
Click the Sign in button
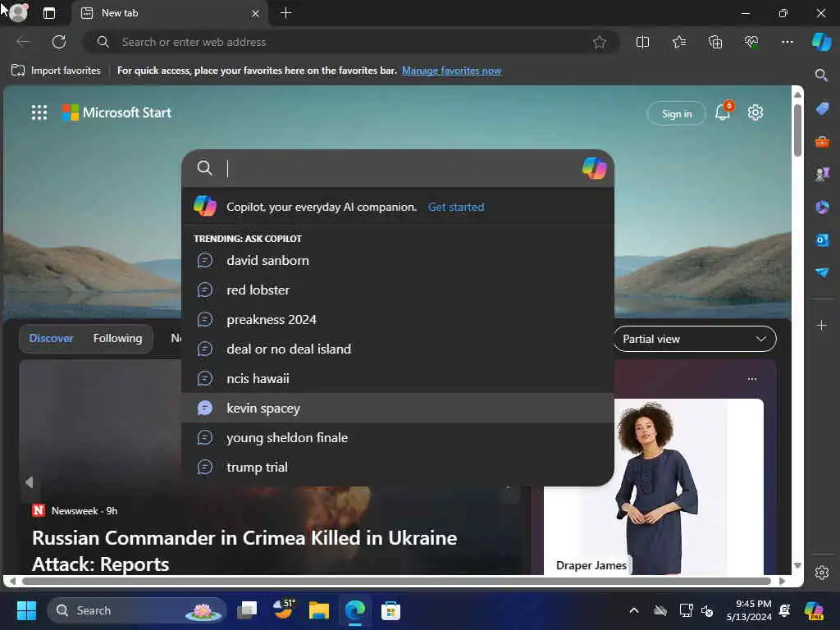pyautogui.click(x=677, y=113)
